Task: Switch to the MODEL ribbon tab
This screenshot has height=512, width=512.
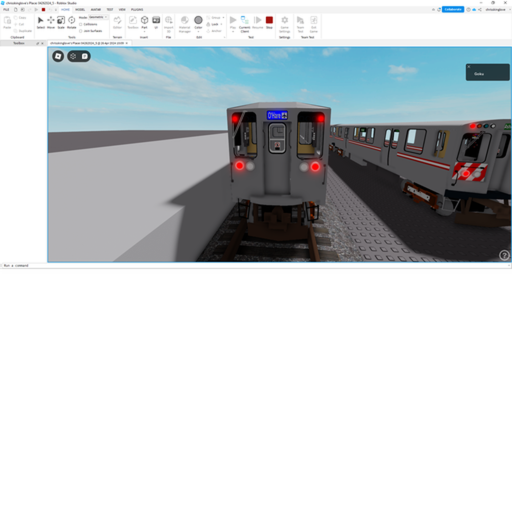Action: (80, 10)
